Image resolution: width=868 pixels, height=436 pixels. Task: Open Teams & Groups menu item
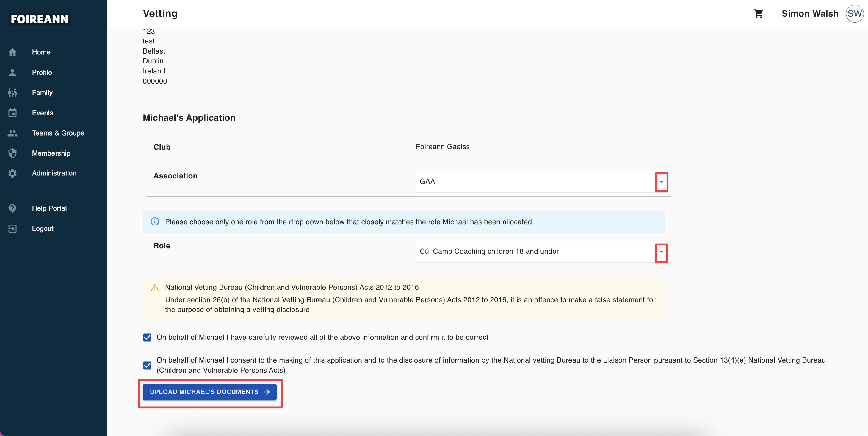click(58, 133)
